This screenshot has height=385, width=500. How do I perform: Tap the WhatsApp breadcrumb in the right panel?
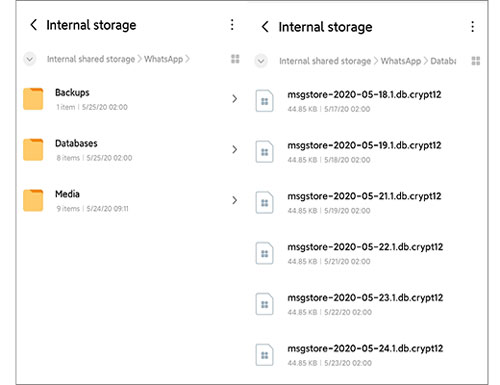(x=401, y=61)
